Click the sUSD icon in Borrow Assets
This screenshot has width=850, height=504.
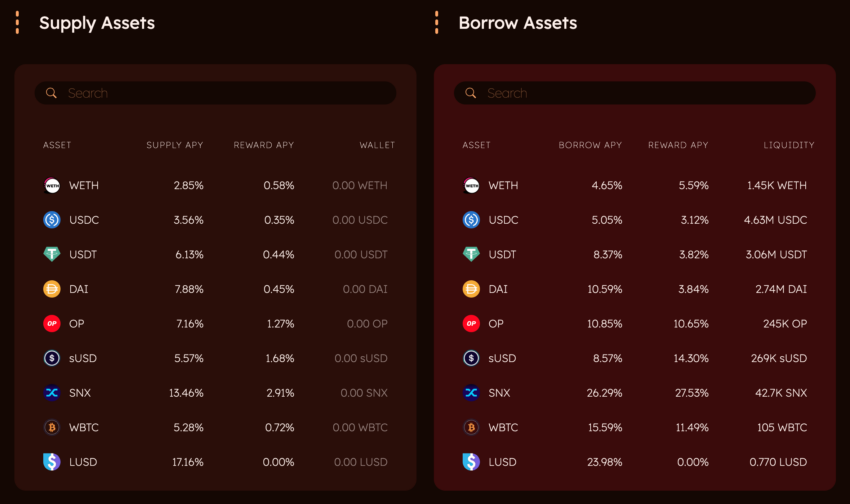[x=471, y=358]
